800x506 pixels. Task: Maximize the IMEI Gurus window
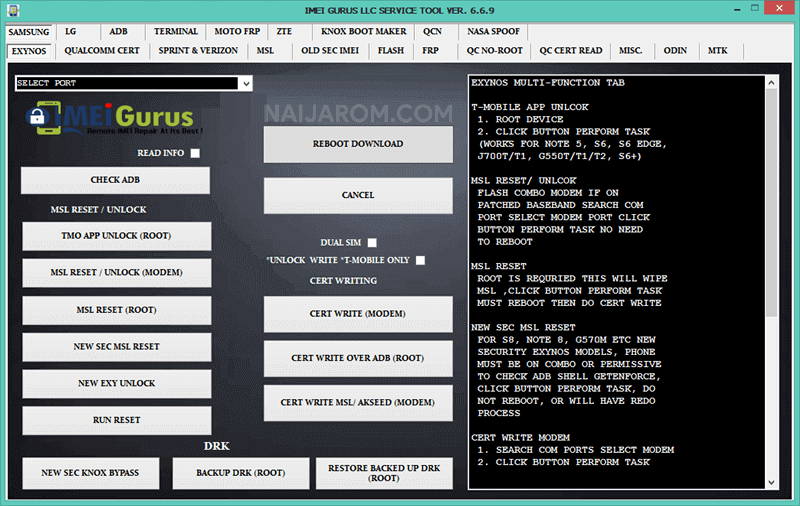pyautogui.click(x=755, y=8)
